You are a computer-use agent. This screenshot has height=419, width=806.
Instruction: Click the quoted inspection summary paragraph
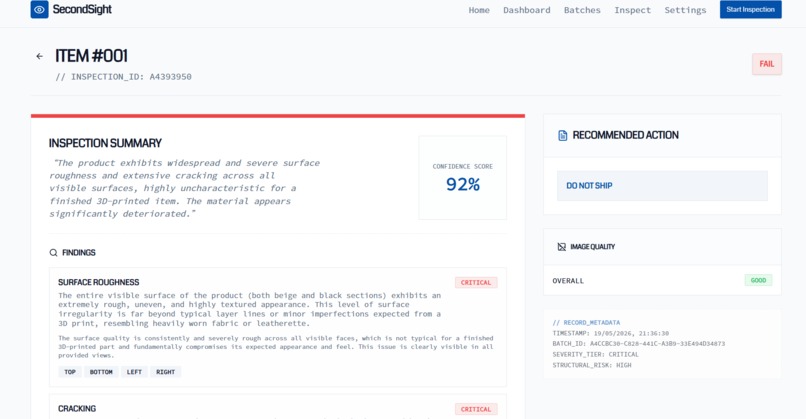(185, 188)
